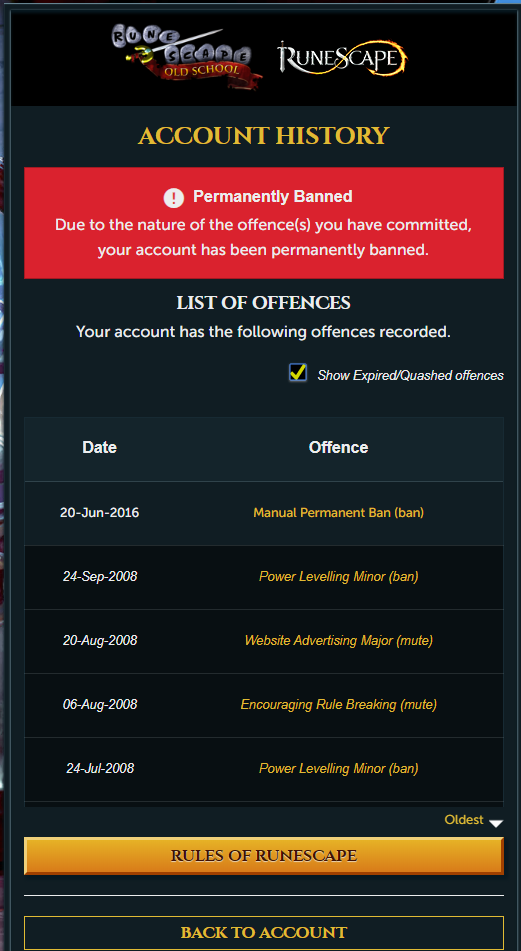Expand the Oldest dropdown arrow
521x951 pixels.
pyautogui.click(x=496, y=823)
